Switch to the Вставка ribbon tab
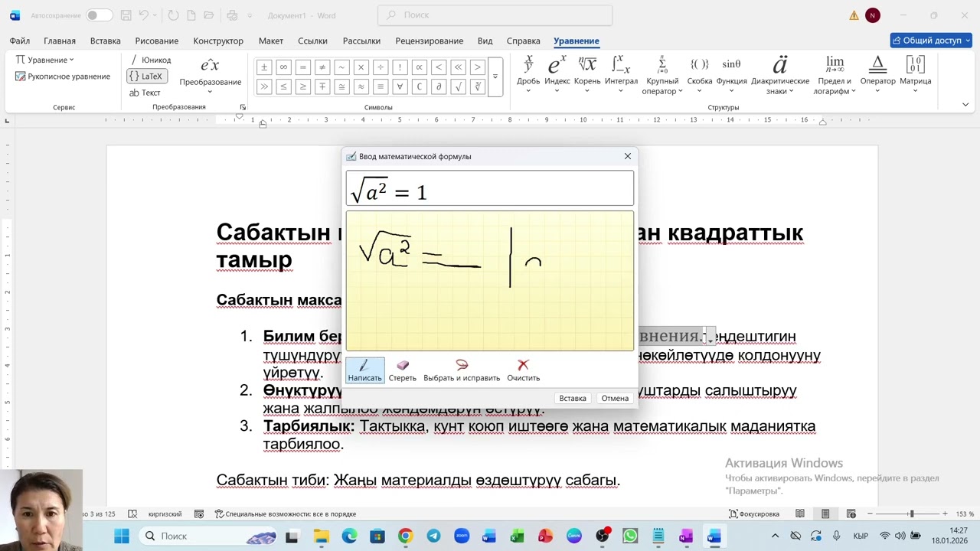Image resolution: width=980 pixels, height=551 pixels. tap(106, 41)
